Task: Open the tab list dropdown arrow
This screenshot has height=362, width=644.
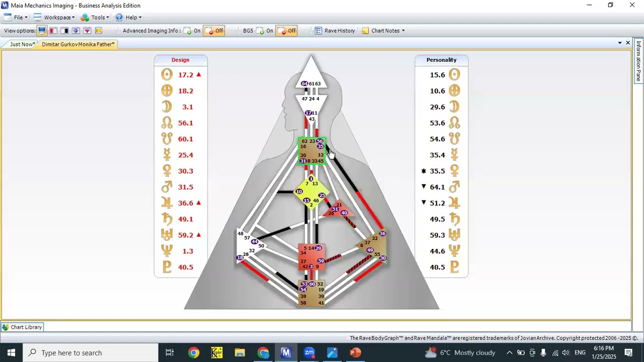Action: click(620, 43)
